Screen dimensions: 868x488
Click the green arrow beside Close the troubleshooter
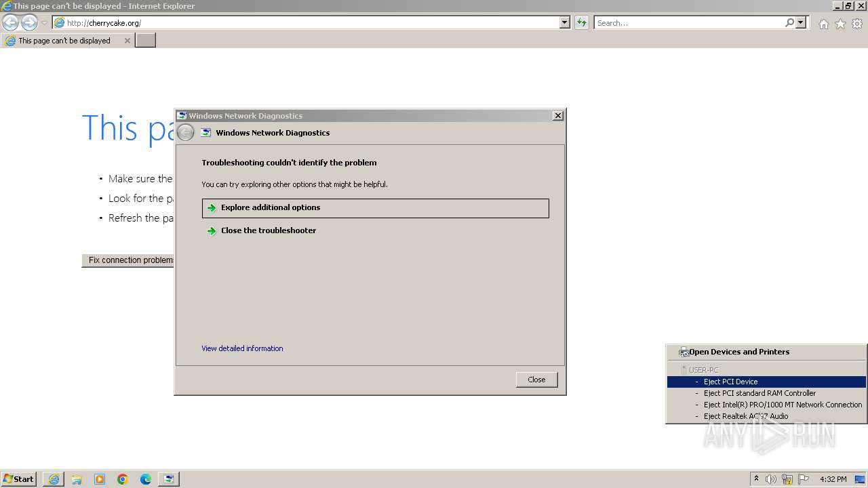[x=212, y=231]
